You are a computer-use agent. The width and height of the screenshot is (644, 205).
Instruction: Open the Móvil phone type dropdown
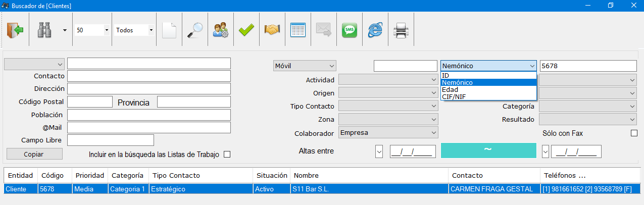[x=305, y=66]
